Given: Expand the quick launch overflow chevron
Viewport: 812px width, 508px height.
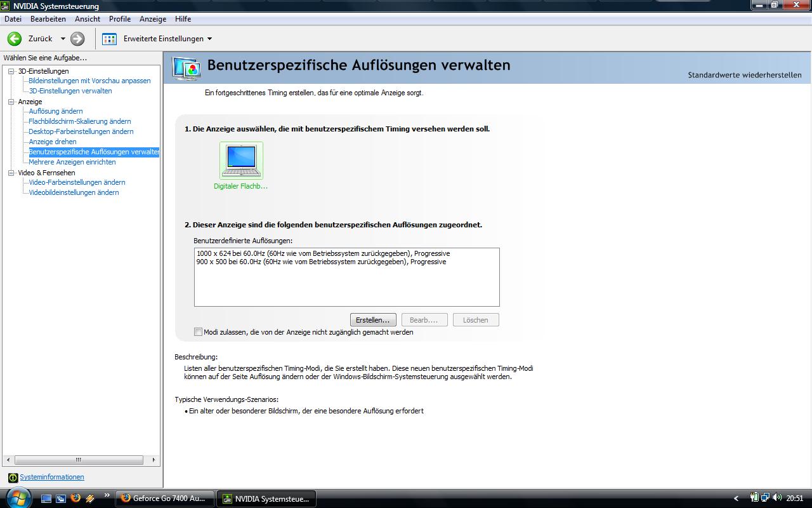Looking at the screenshot, I should [107, 495].
